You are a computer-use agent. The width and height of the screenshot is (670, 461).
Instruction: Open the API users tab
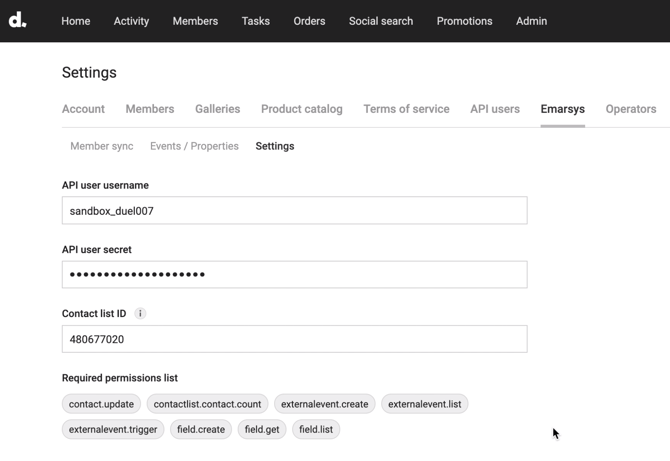(x=495, y=109)
